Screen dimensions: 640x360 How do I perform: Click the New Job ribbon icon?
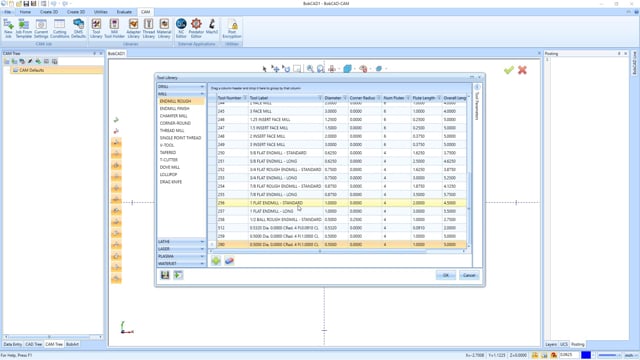[8, 29]
